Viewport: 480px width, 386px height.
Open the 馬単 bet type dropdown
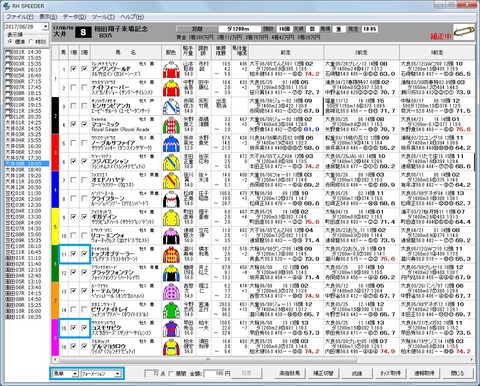coord(66,374)
